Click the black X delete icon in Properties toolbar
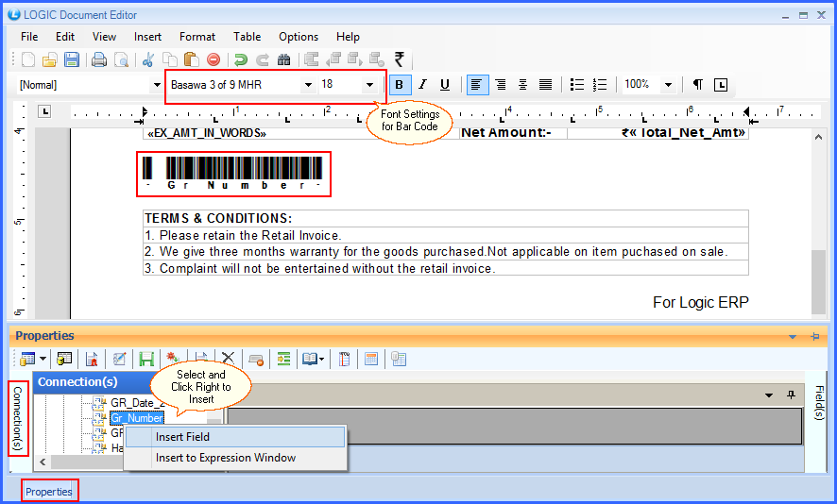Screen dimensions: 837x504 pyautogui.click(x=228, y=360)
